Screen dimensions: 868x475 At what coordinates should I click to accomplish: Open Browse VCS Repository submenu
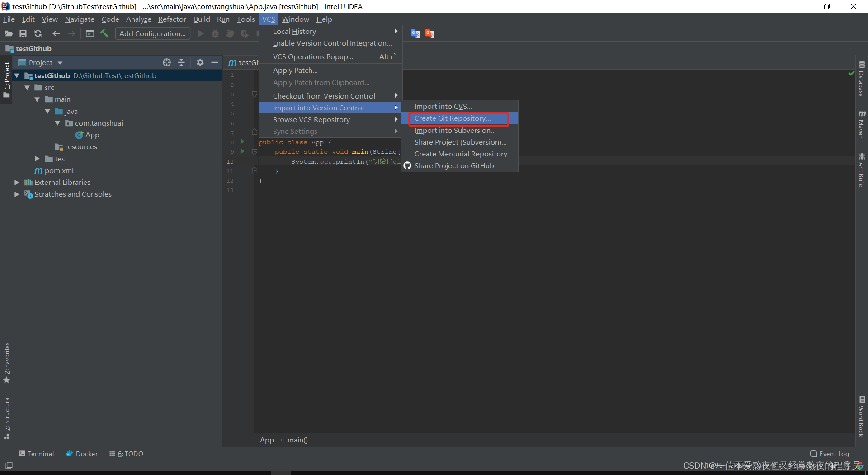tap(330, 119)
